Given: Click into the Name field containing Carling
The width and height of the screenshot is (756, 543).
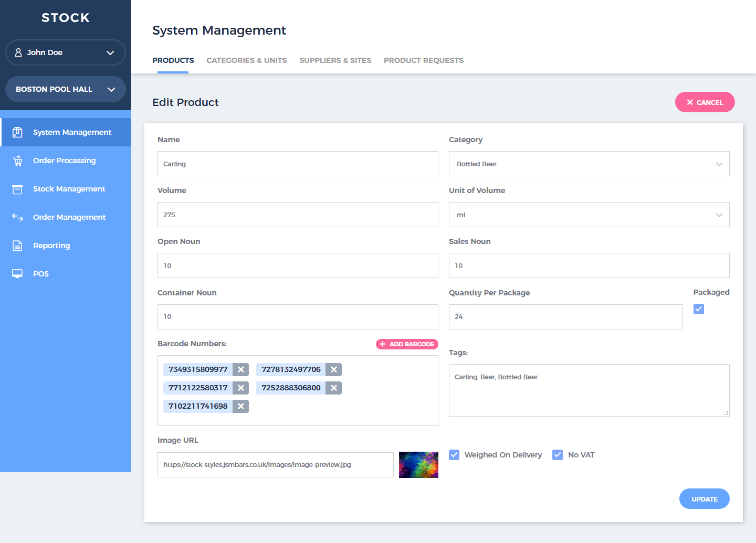Looking at the screenshot, I should (297, 164).
